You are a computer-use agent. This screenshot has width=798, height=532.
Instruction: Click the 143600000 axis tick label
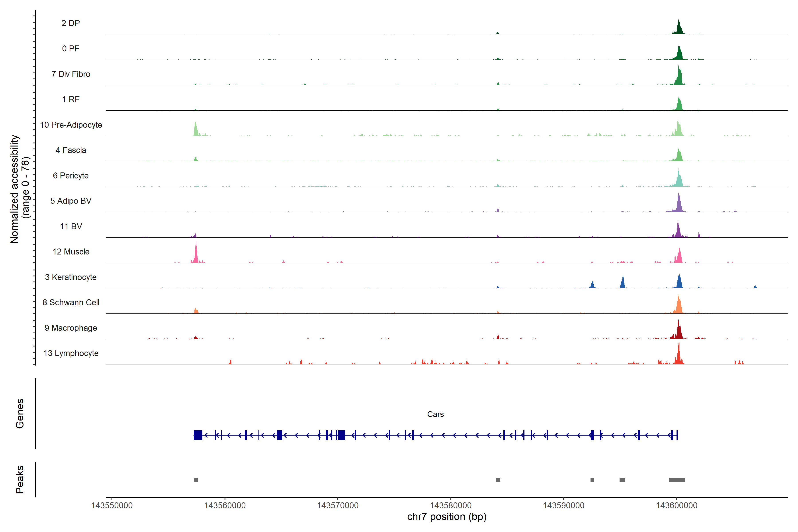[677, 505]
